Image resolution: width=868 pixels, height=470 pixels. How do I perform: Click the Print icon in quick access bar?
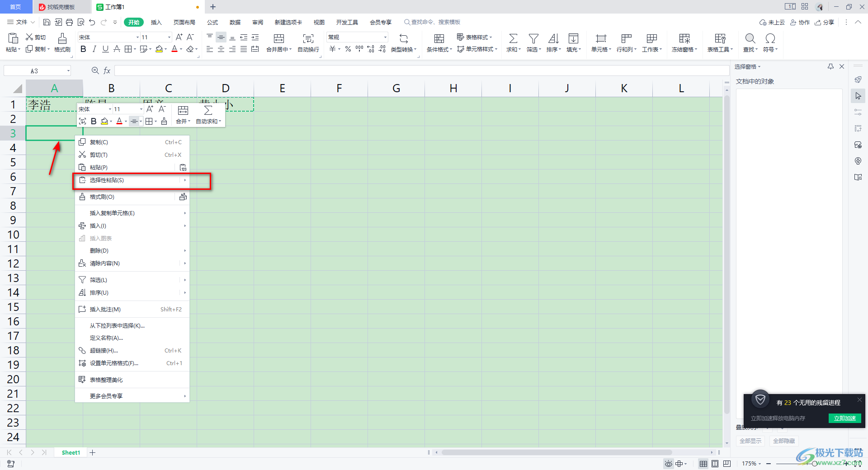(x=69, y=22)
